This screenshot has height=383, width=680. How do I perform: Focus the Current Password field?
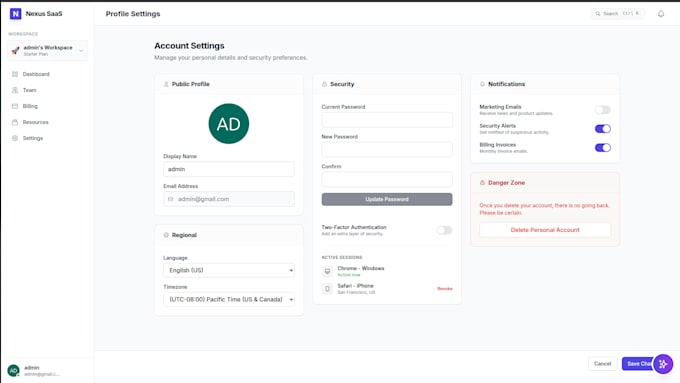[x=387, y=120]
